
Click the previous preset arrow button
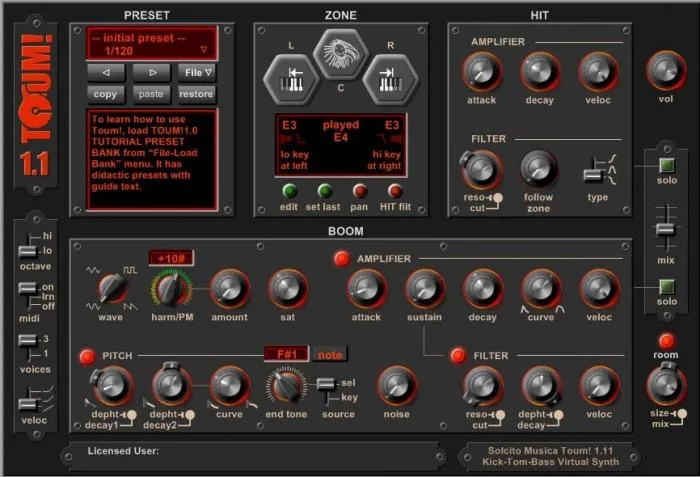(x=106, y=72)
